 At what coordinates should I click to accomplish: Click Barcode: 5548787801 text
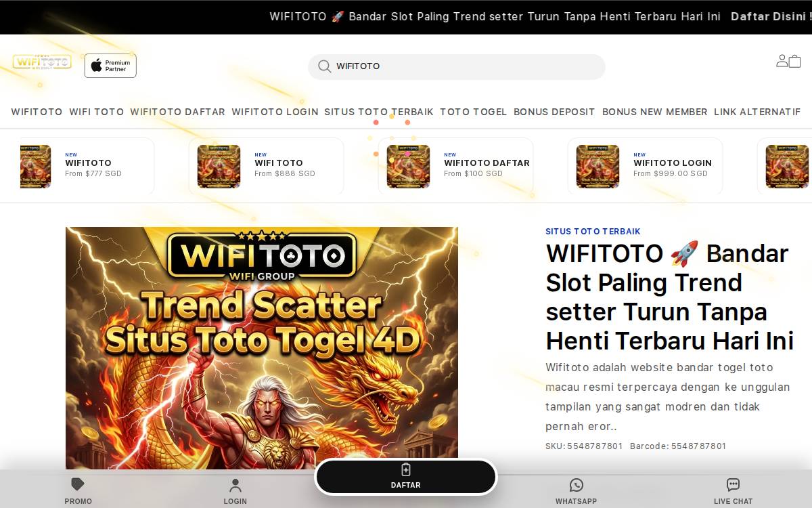pos(678,446)
